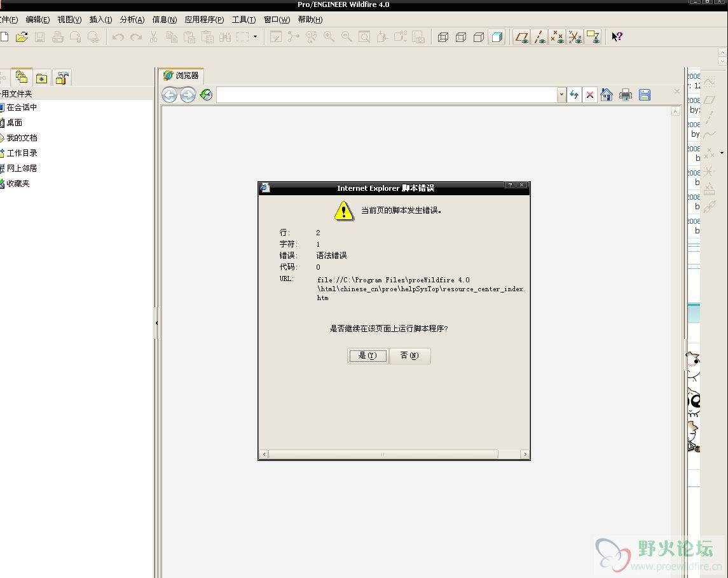
Task: Click the browser reload arrows icon
Action: click(x=574, y=95)
